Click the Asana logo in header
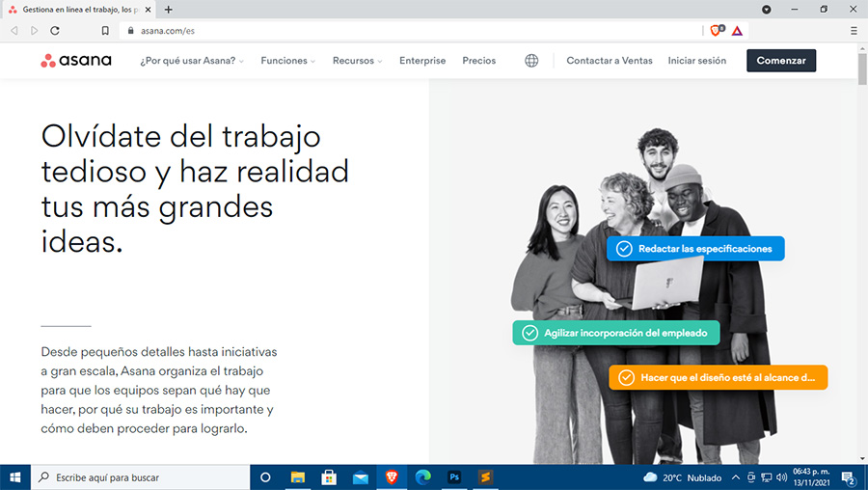The height and width of the screenshot is (490, 868). (x=76, y=61)
